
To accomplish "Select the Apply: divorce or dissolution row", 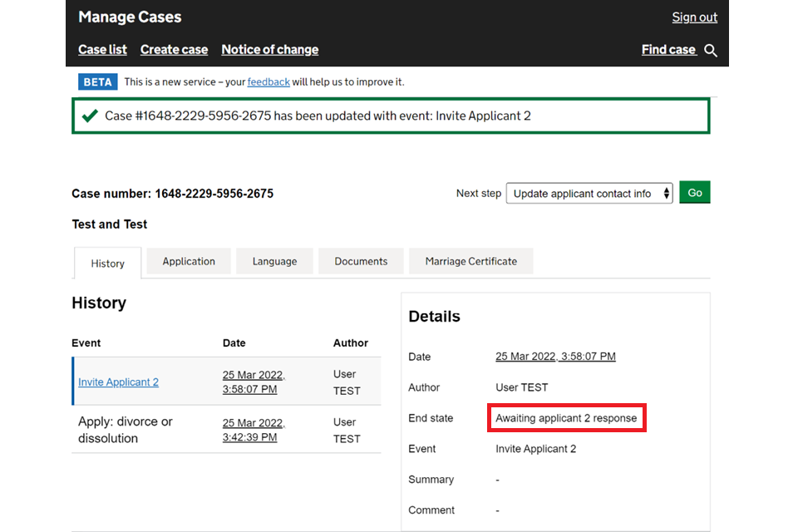I will pos(125,430).
